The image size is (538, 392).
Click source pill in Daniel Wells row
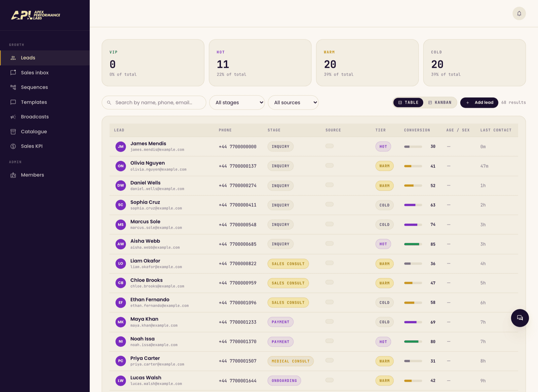click(x=330, y=185)
